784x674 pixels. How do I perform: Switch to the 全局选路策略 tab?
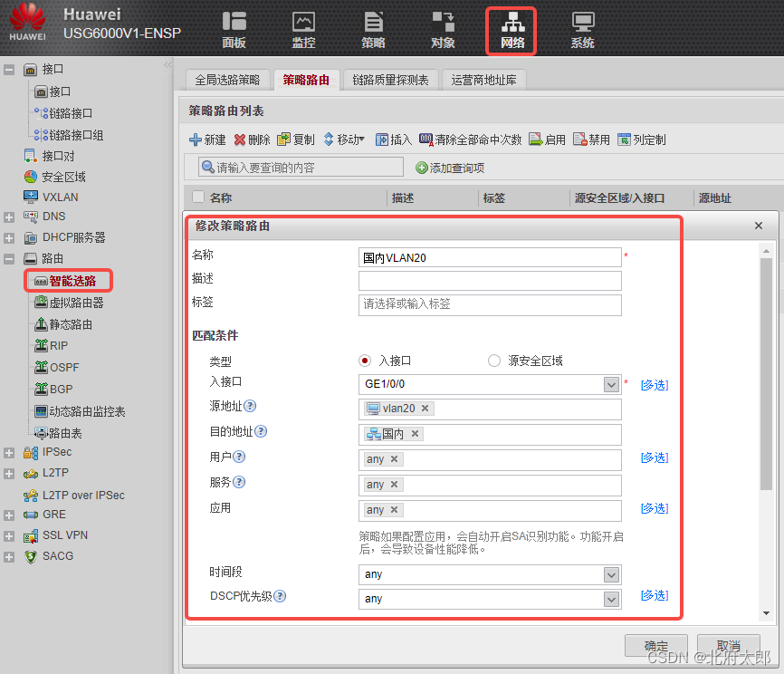click(227, 80)
